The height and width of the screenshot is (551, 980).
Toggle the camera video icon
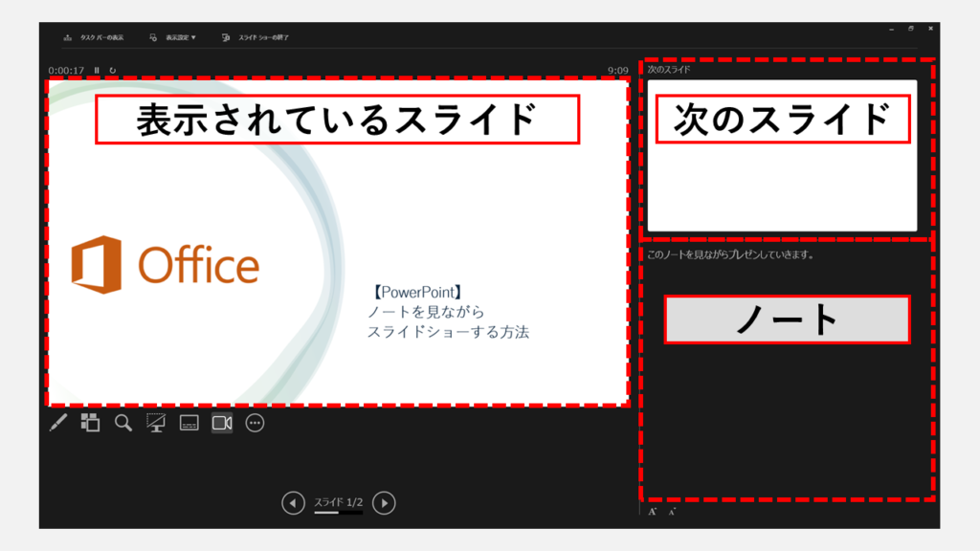point(222,423)
